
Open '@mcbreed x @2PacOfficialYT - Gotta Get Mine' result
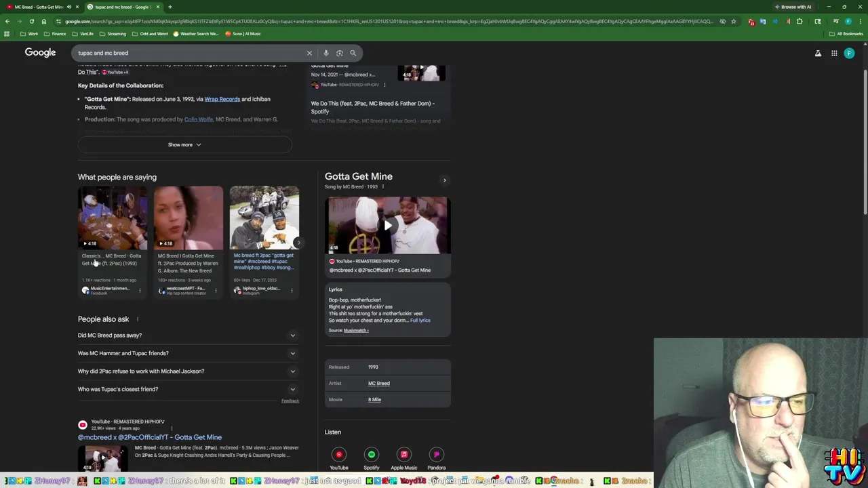[150, 437]
